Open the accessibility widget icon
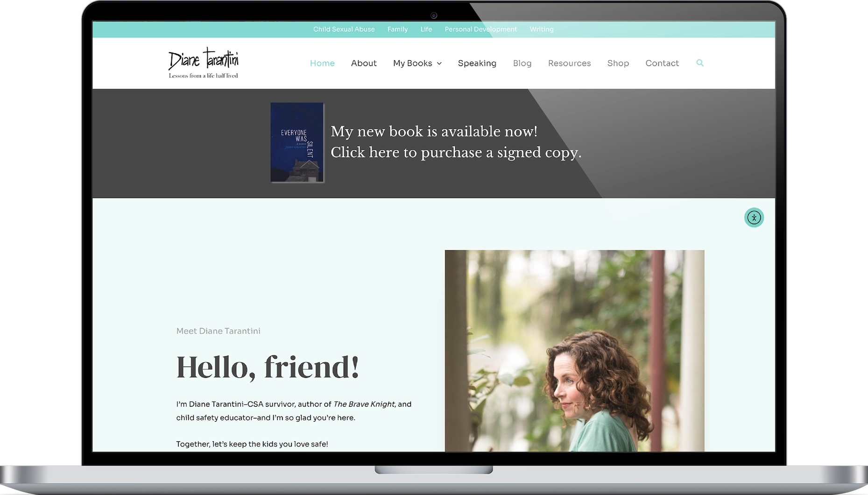The height and width of the screenshot is (495, 868). (754, 218)
